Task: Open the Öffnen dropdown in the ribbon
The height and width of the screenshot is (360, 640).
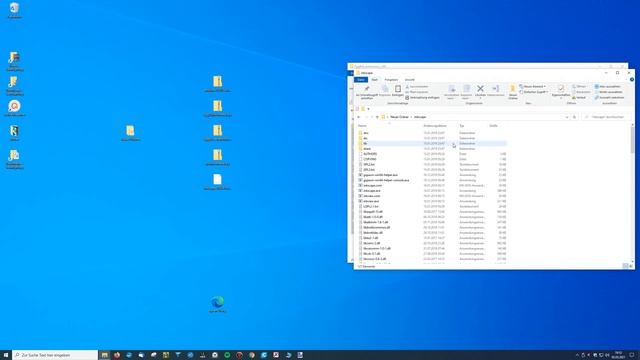Action: pos(580,87)
